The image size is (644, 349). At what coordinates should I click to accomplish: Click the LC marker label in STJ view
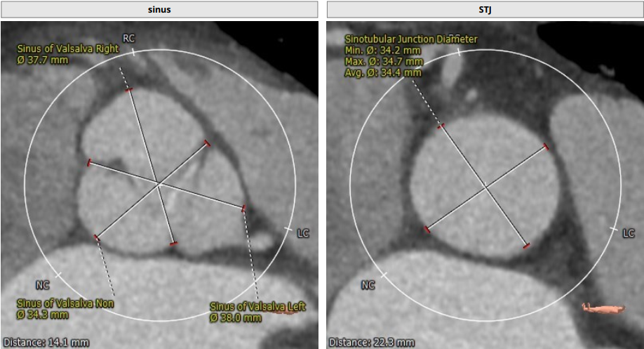point(629,234)
